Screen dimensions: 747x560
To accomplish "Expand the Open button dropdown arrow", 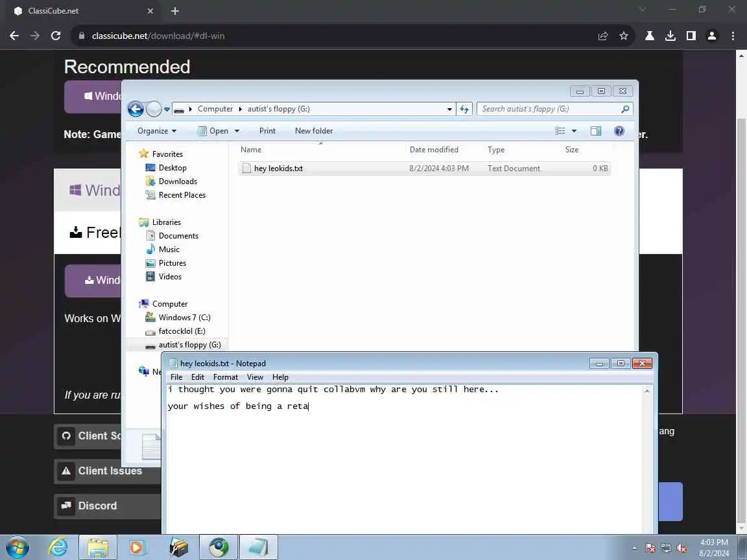I will [x=237, y=131].
